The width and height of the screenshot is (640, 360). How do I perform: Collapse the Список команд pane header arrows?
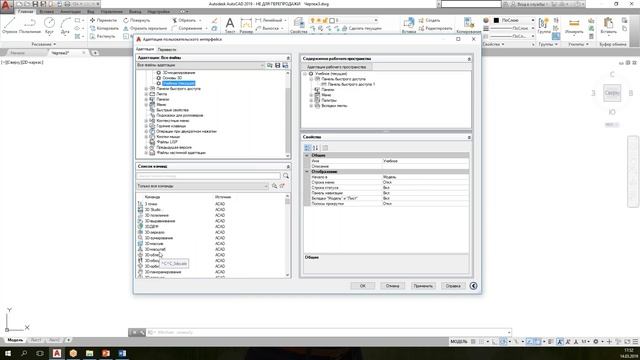[x=288, y=167]
